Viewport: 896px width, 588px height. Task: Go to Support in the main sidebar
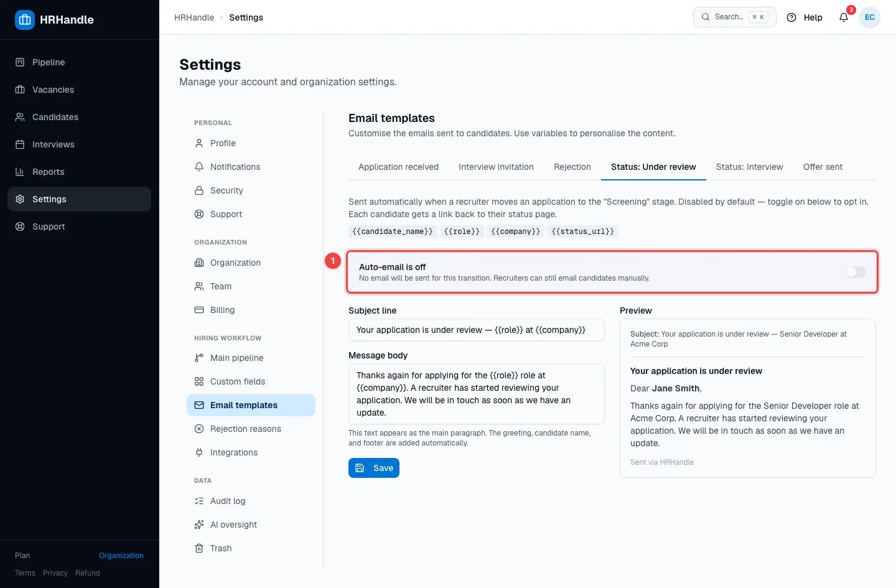point(79,226)
